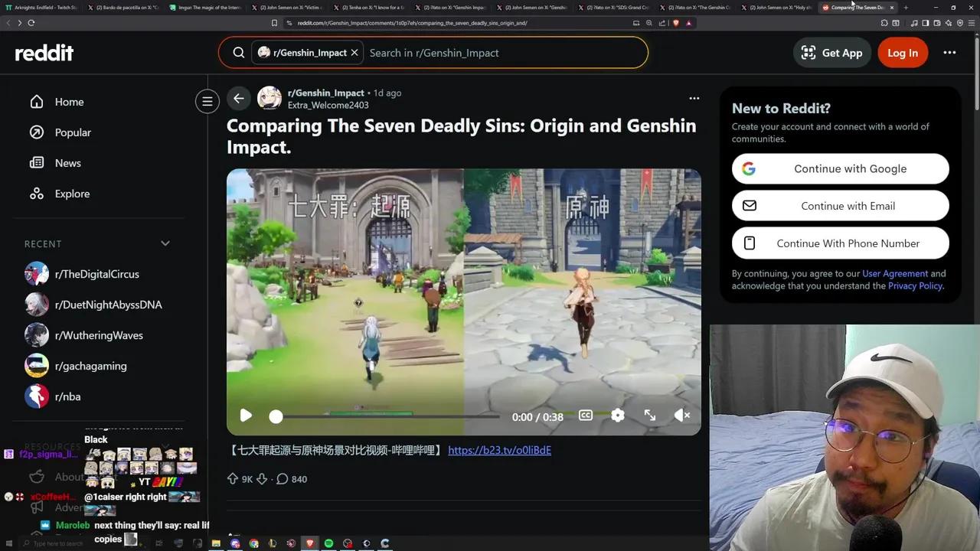Open the User Agreement link
980x551 pixels.
pyautogui.click(x=895, y=273)
